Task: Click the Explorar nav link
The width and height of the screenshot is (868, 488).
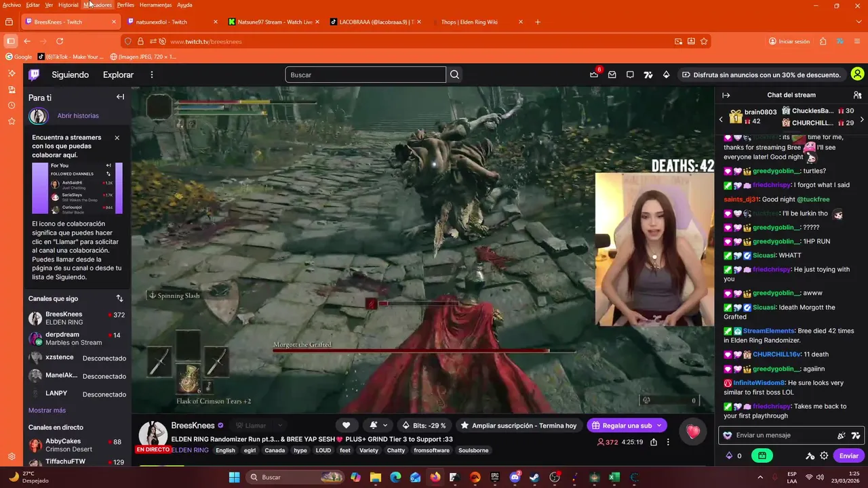Action: click(x=118, y=75)
